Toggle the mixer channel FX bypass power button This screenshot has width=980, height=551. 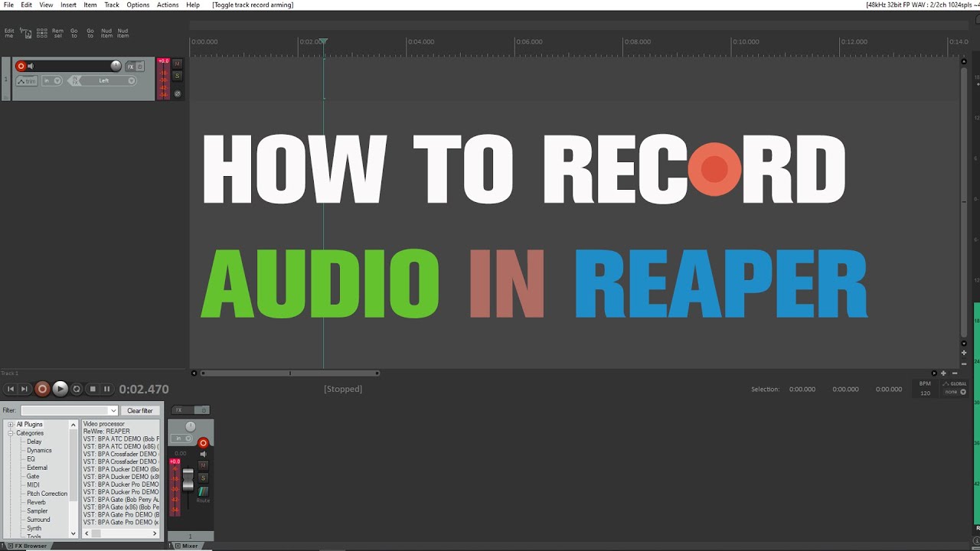pyautogui.click(x=204, y=410)
